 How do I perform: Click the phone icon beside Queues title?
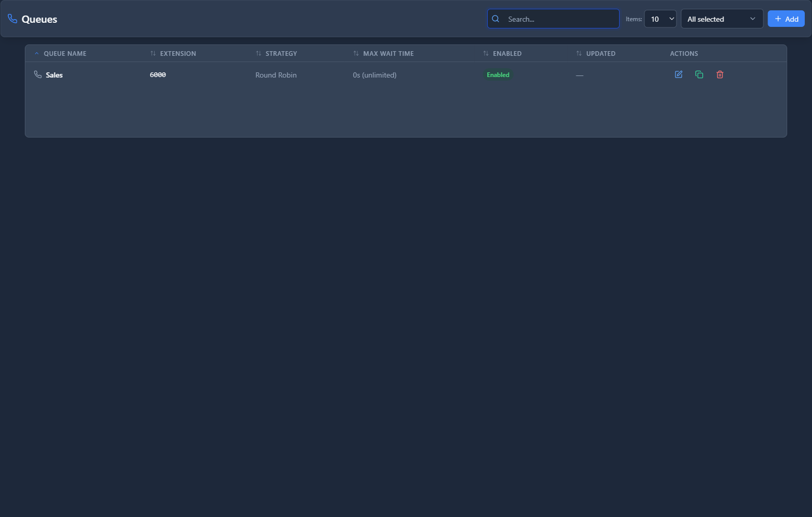tap(12, 19)
